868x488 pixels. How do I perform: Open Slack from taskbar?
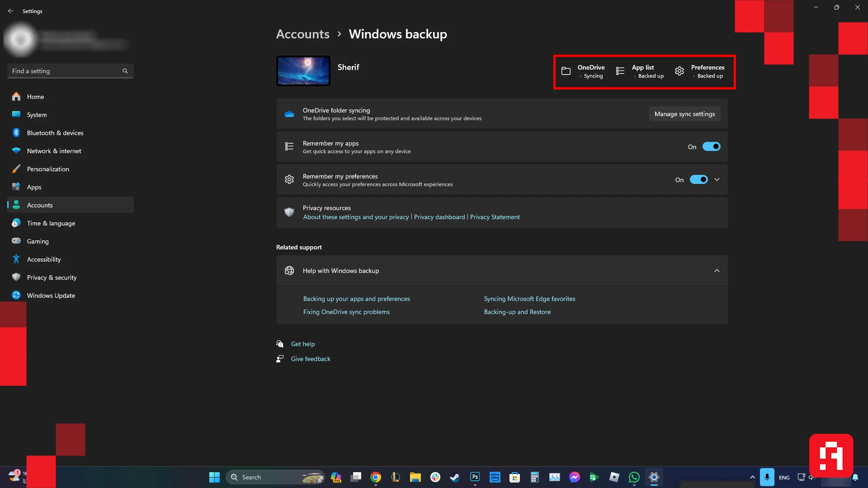[x=435, y=477]
